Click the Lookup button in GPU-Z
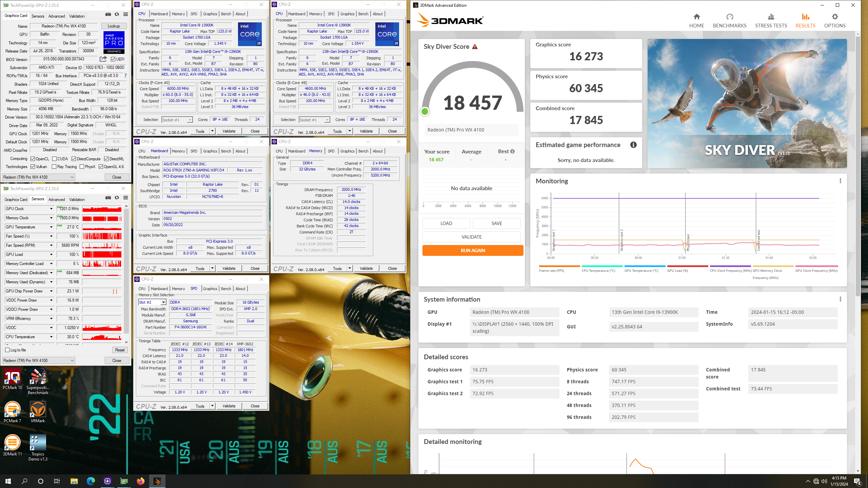This screenshot has width=868, height=488. [114, 26]
